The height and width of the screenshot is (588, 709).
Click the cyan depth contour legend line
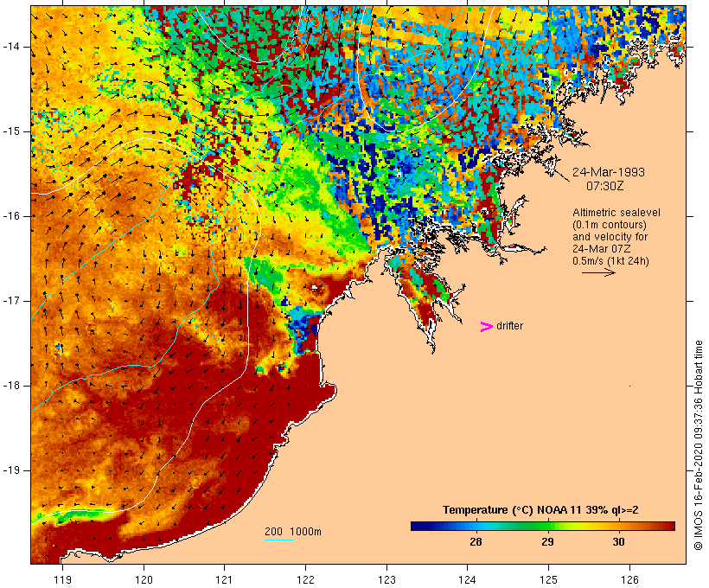pyautogui.click(x=278, y=540)
